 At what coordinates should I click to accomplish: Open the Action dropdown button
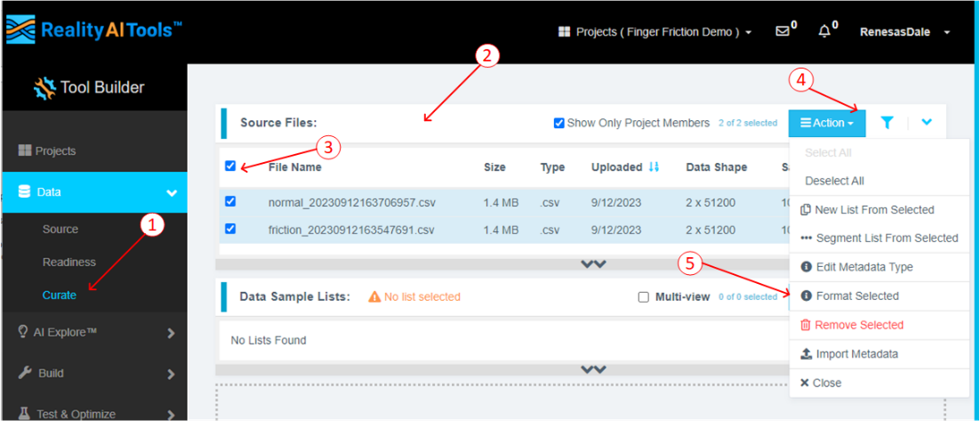[x=826, y=123]
